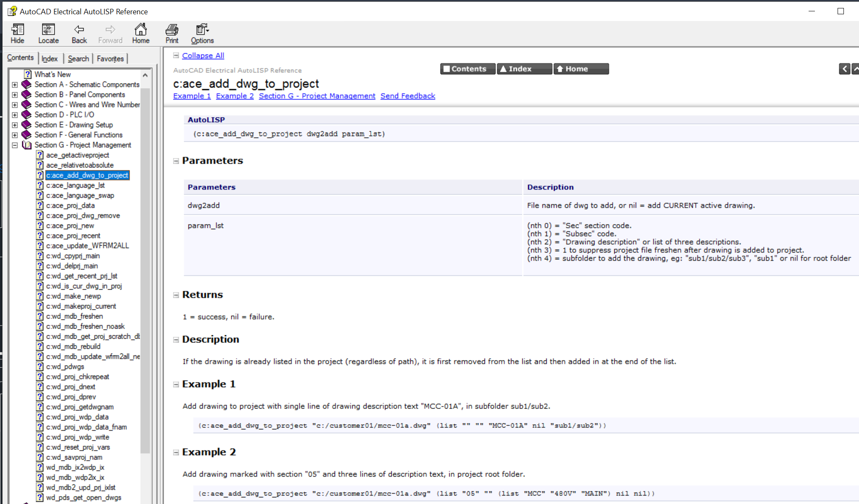Click the help icon beside ace_getactiveproject
This screenshot has width=859, height=504.
coord(40,155)
